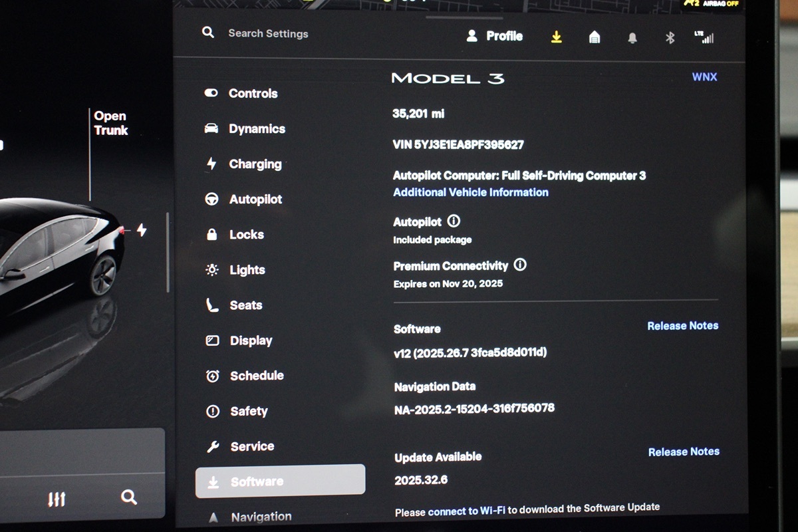Screen dimensions: 798x532
Task: Open the notifications bell icon
Action: (x=632, y=38)
